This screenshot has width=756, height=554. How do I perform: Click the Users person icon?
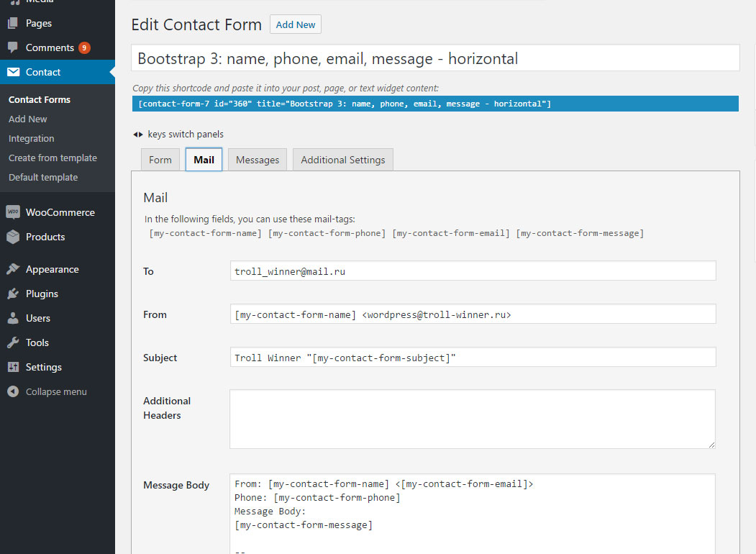pos(13,318)
